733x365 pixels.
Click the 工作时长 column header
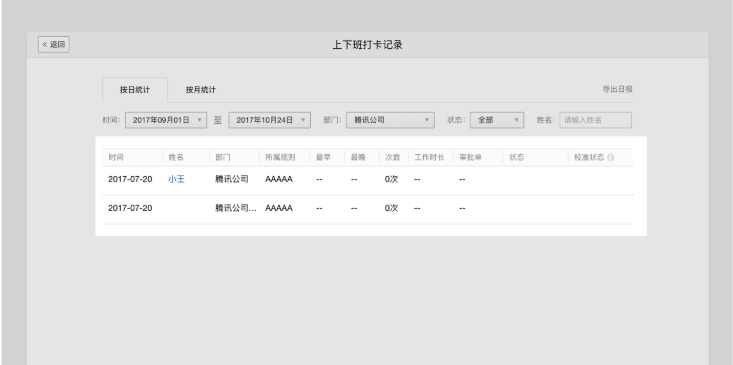[x=429, y=157]
